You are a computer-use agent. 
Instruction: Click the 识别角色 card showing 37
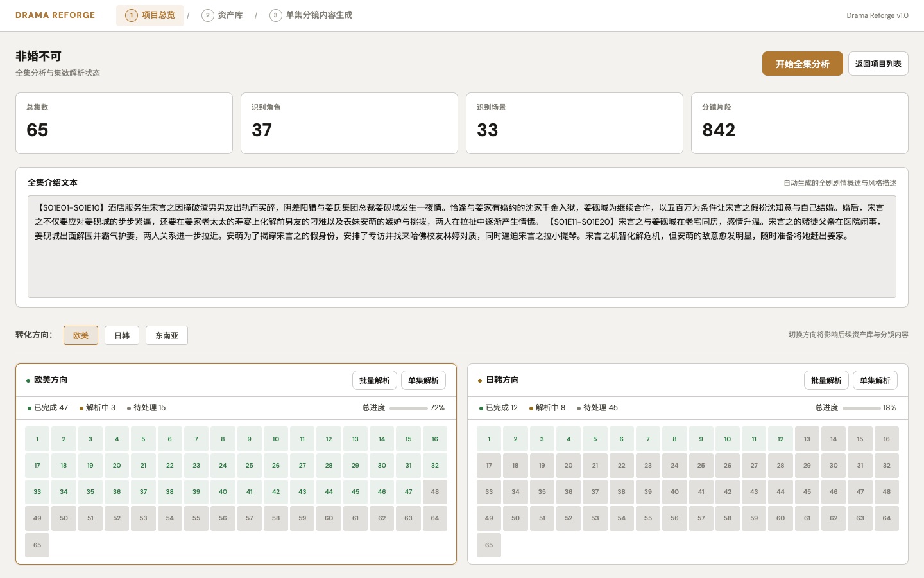click(x=349, y=123)
